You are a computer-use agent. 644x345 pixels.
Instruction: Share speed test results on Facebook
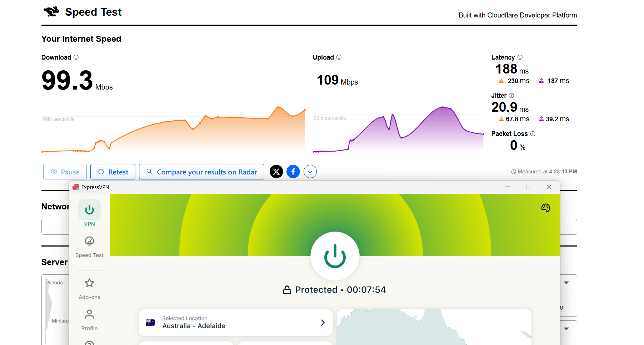(293, 172)
